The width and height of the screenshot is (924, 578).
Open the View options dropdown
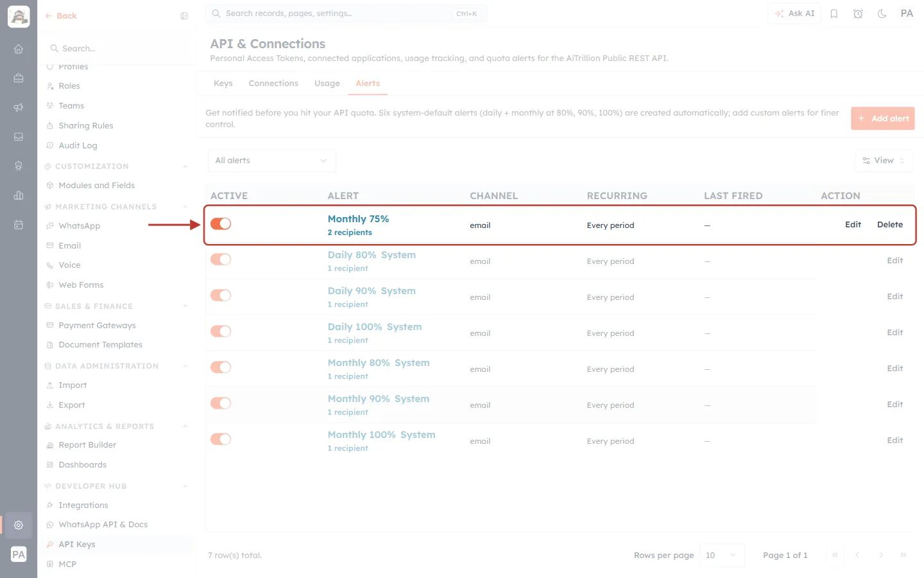(884, 161)
